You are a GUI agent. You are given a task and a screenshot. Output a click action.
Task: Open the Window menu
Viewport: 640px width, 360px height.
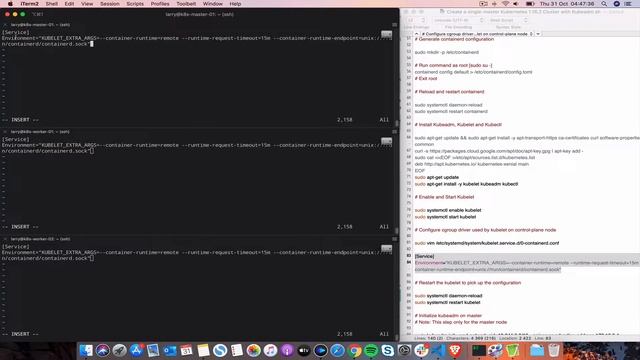[213, 4]
